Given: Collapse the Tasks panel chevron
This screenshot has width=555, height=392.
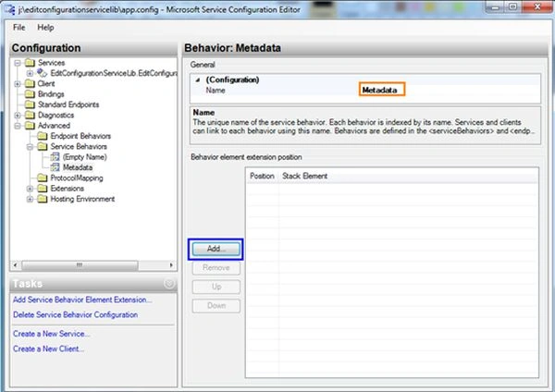Looking at the screenshot, I should [169, 284].
